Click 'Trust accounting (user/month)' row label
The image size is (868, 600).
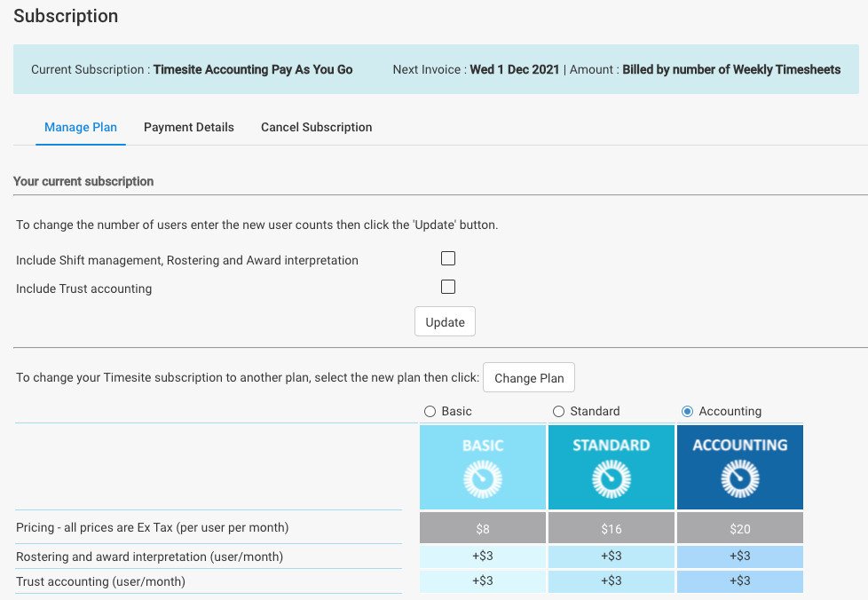[101, 581]
